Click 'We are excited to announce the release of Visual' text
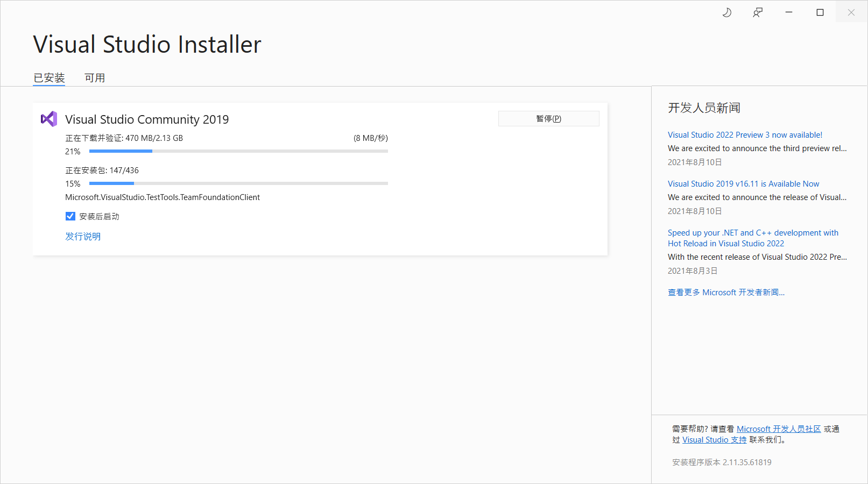This screenshot has width=868, height=484. pos(757,197)
